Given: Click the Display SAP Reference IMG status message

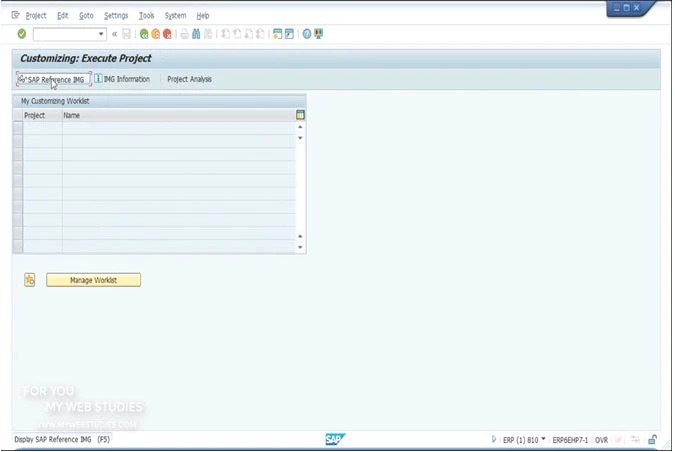Looking at the screenshot, I should pos(62,440).
